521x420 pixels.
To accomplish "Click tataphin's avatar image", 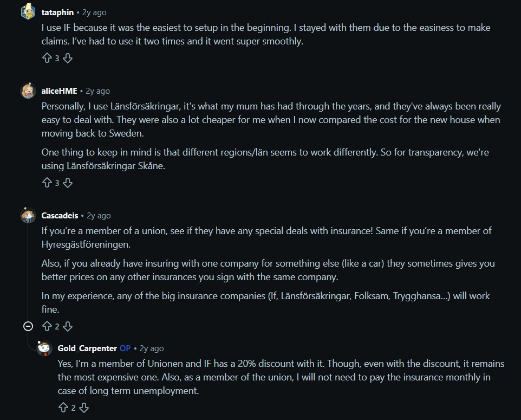I will [28, 11].
